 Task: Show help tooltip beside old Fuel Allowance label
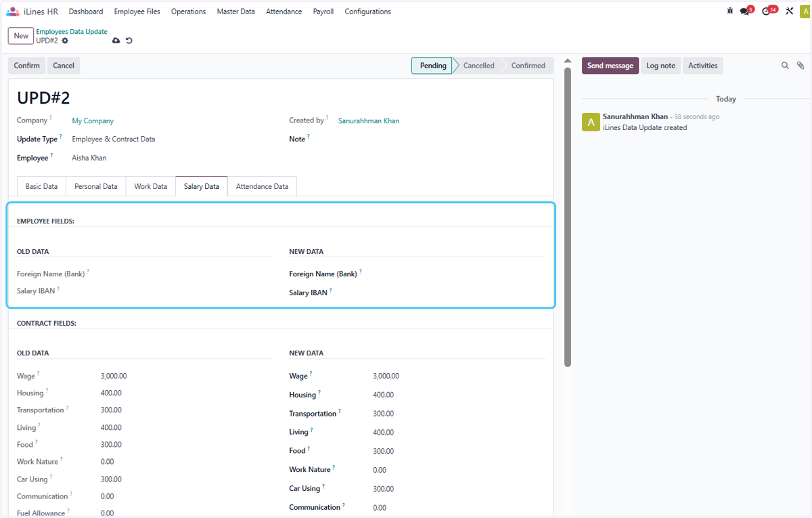coord(69,511)
